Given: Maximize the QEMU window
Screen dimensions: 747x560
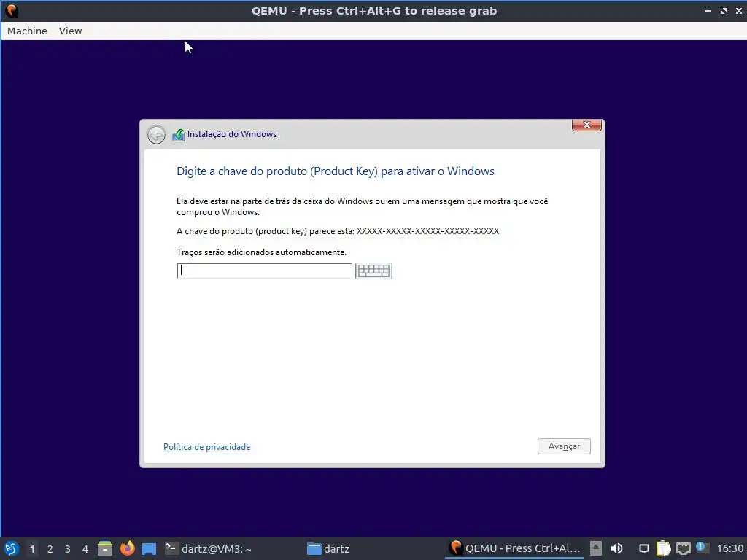Looking at the screenshot, I should (x=724, y=10).
